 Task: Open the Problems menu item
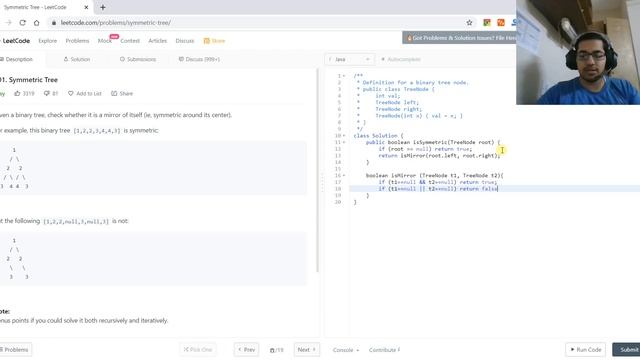click(x=77, y=41)
